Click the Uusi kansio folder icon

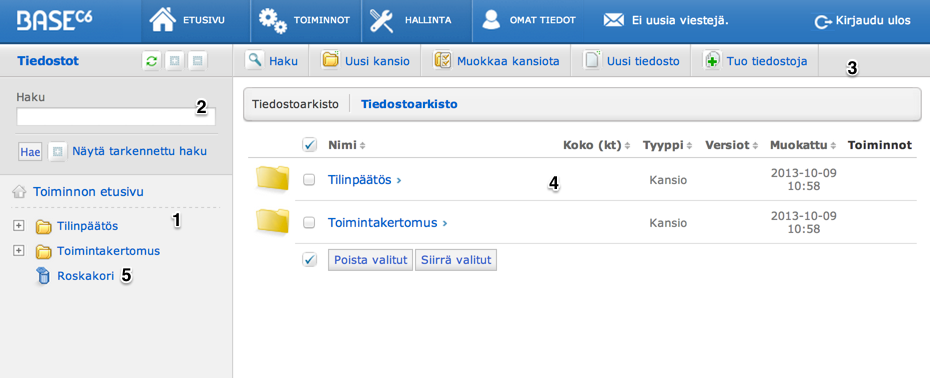pos(330,60)
